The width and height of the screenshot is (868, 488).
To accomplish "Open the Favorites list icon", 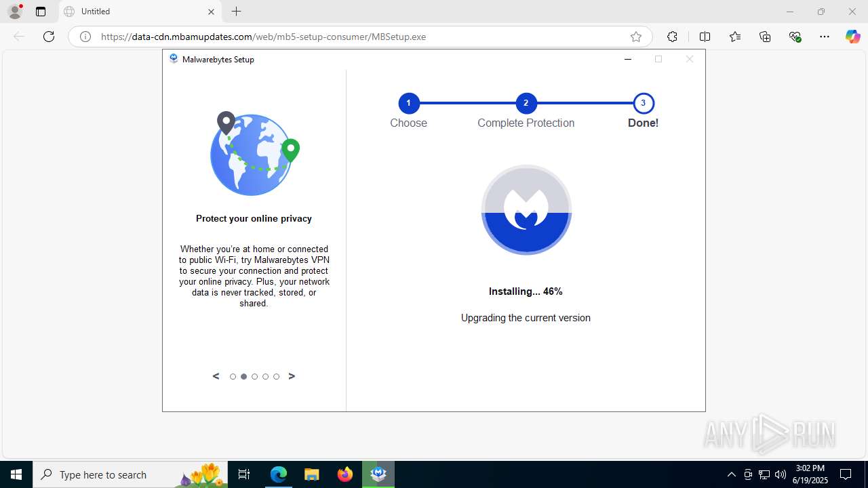I will click(735, 37).
